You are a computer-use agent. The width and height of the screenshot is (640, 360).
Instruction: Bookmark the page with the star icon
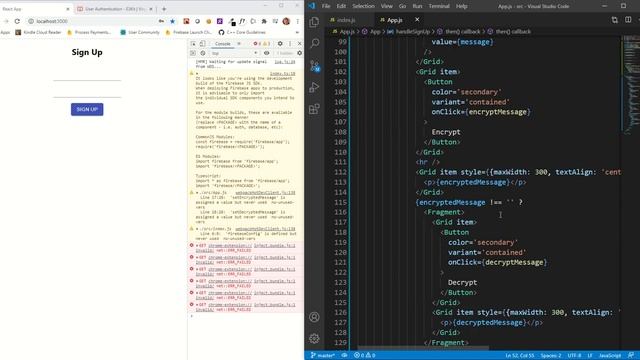click(x=173, y=21)
